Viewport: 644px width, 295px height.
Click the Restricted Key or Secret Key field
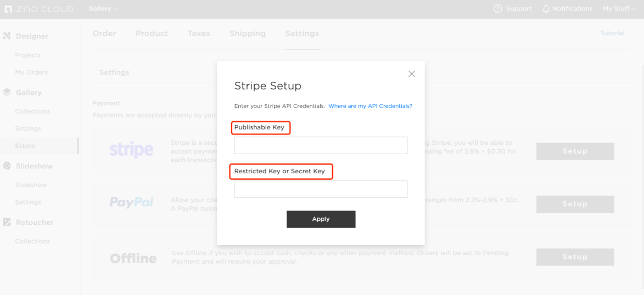coord(321,189)
